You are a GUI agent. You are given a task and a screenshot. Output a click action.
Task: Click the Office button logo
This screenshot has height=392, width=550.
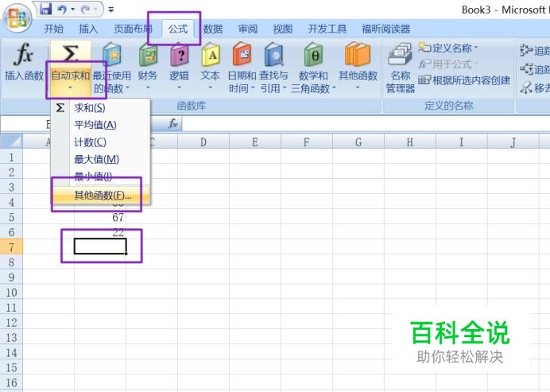17,18
